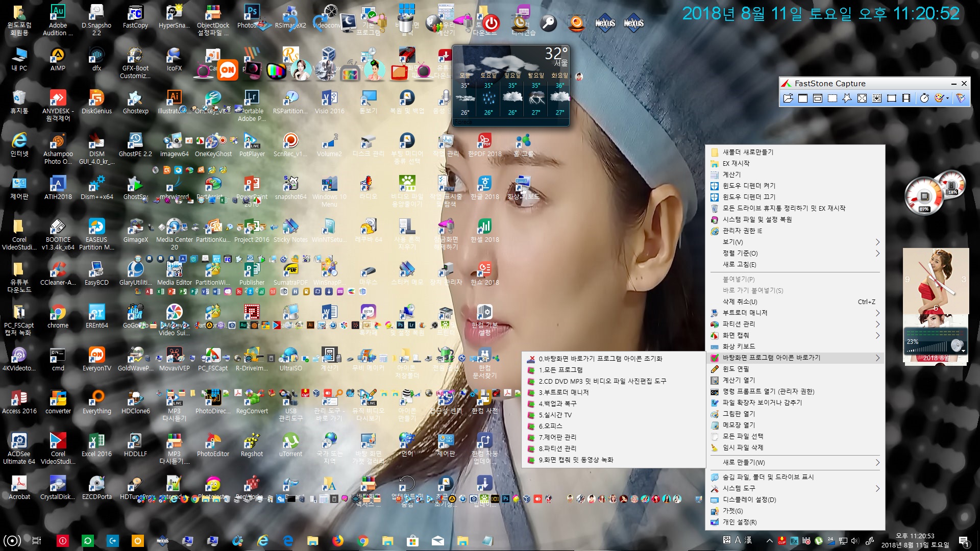
Task: Choose 1.모든 프로그램 in submenu
Action: (x=614, y=370)
